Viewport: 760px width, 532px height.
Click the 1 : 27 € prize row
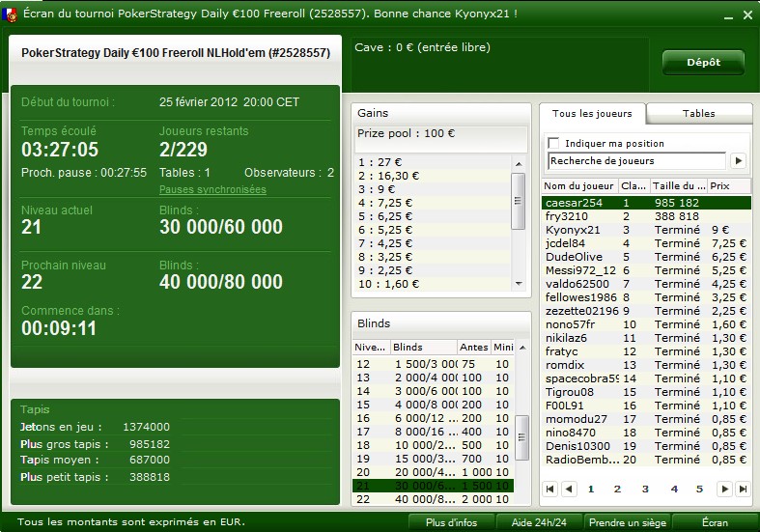tap(434, 162)
